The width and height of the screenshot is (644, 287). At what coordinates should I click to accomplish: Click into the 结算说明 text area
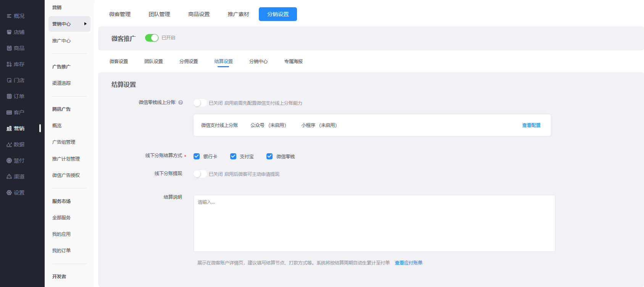coord(374,223)
